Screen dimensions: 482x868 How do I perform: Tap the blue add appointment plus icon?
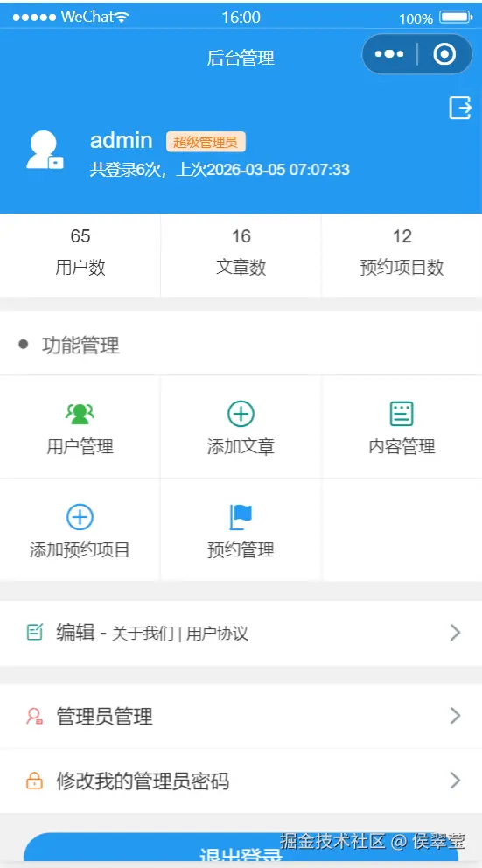tap(80, 517)
